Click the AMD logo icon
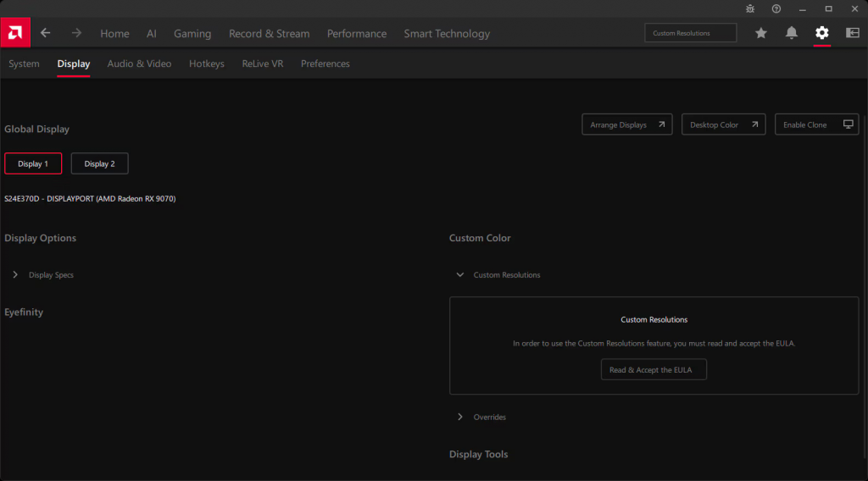This screenshot has height=481, width=868. 14,33
